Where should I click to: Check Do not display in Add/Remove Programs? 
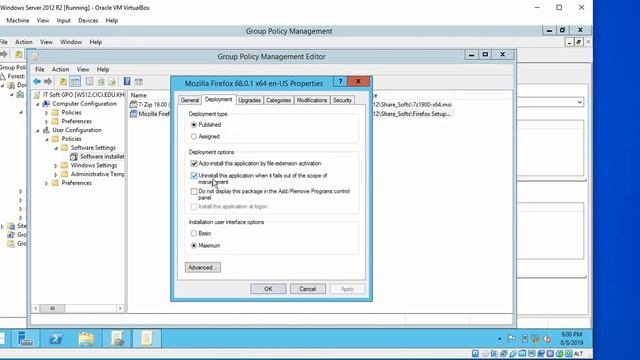point(194,191)
